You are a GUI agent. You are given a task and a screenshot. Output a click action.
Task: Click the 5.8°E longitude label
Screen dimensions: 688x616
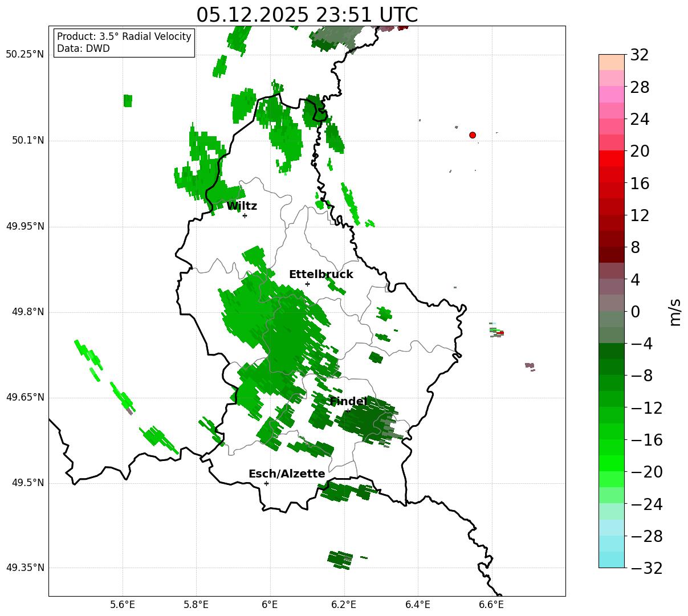pos(196,605)
